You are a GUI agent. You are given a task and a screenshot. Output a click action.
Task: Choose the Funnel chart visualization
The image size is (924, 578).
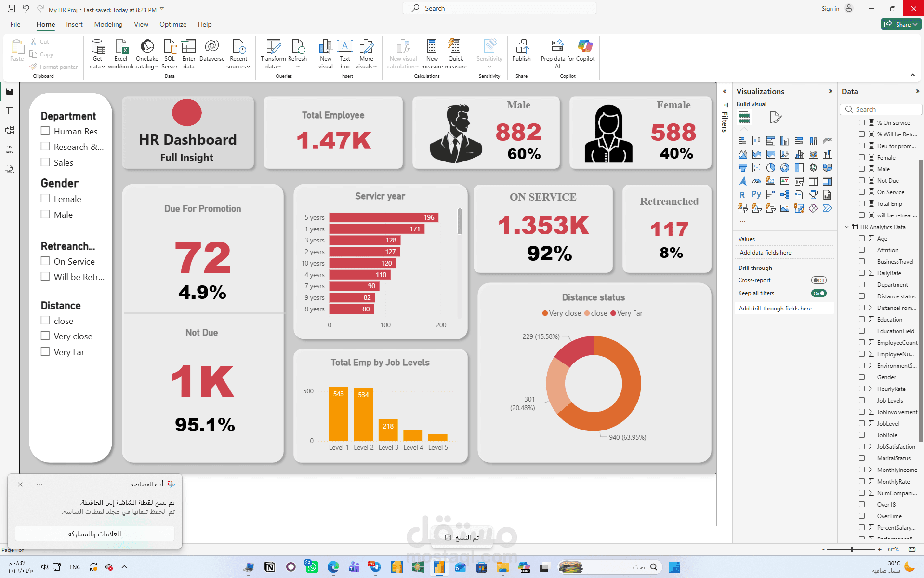pyautogui.click(x=743, y=168)
